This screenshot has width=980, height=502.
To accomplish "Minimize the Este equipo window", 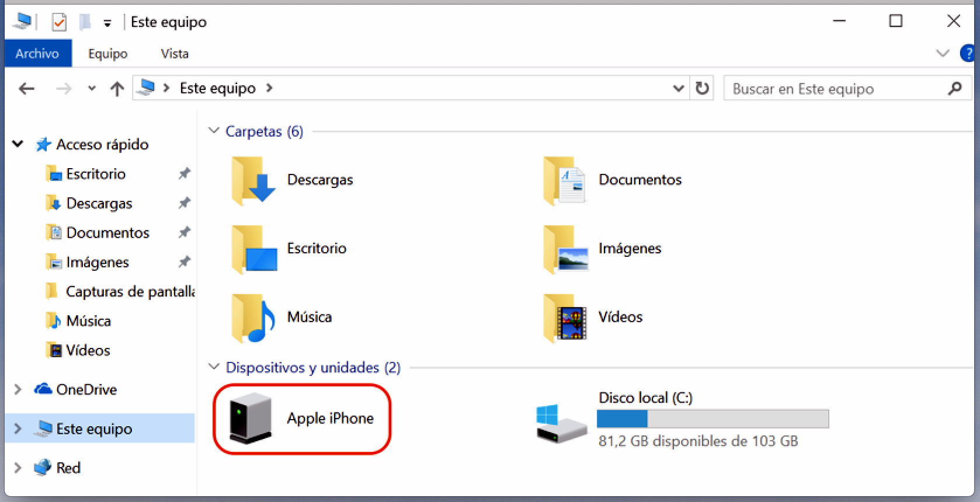I will coord(839,22).
